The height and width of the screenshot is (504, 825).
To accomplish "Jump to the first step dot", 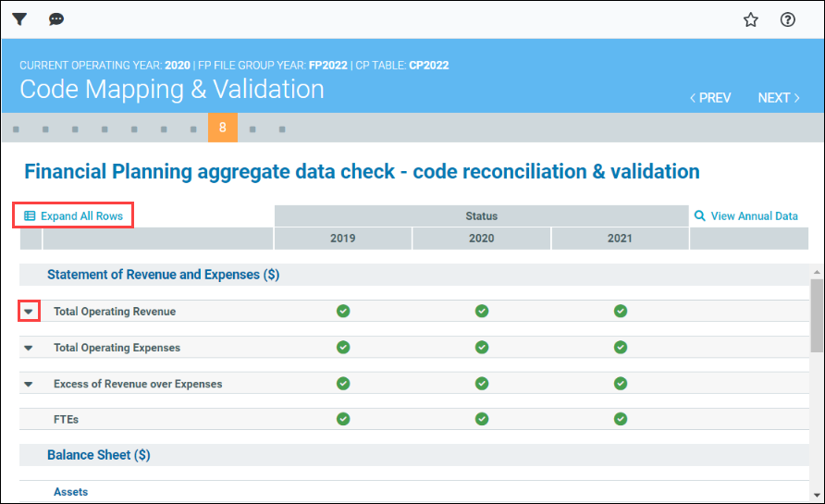I will pyautogui.click(x=16, y=129).
